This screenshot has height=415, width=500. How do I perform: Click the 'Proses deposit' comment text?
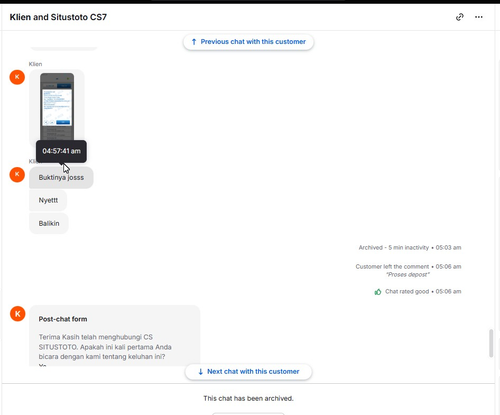pyautogui.click(x=408, y=275)
